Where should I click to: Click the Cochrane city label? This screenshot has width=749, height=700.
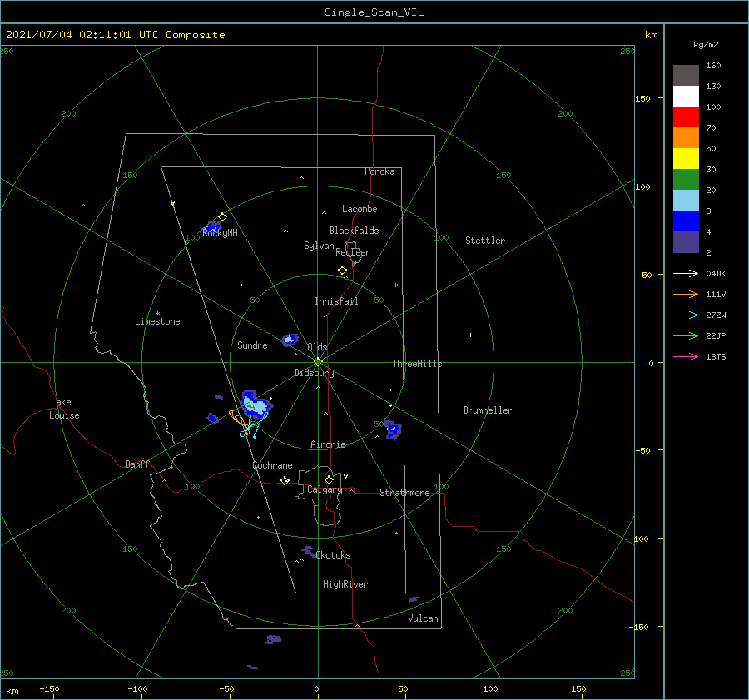click(272, 465)
